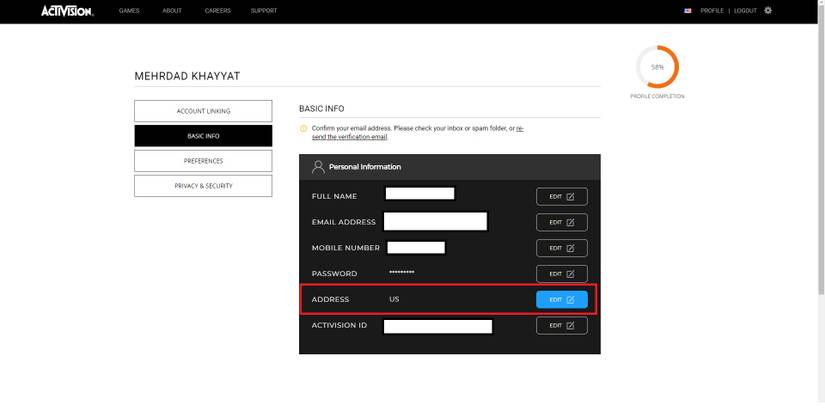Click the 'BASIC INFO' section heading
The width and height of the screenshot is (825, 413).
coord(321,109)
